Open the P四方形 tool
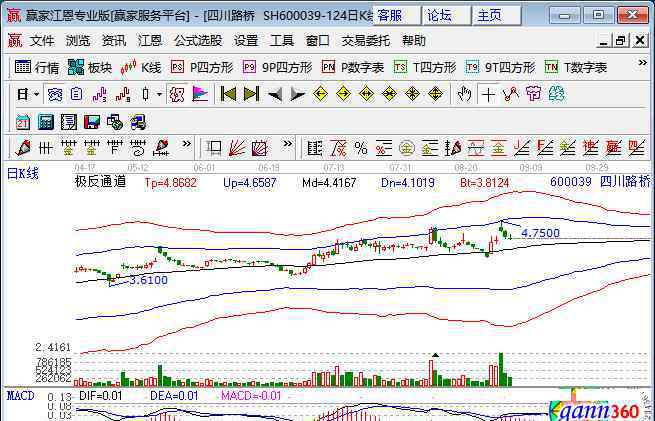 [202, 67]
